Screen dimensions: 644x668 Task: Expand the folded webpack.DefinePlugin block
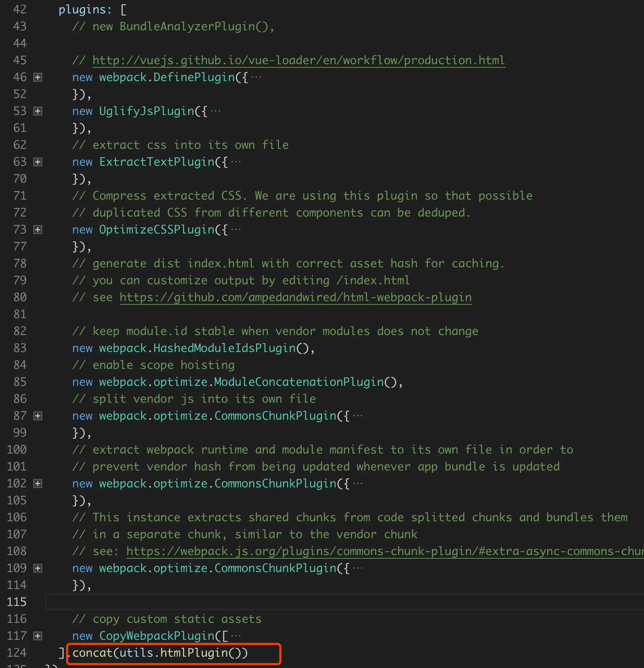point(38,77)
